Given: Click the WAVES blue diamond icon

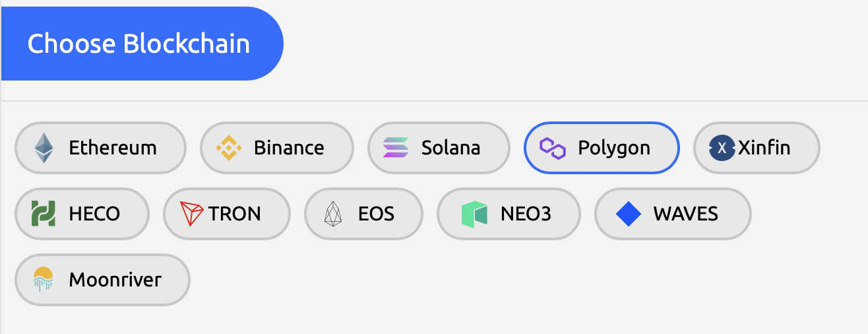Looking at the screenshot, I should pyautogui.click(x=628, y=214).
